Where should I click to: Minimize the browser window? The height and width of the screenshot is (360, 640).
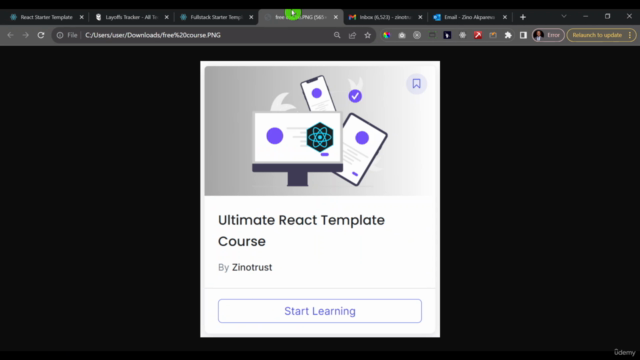pyautogui.click(x=586, y=16)
